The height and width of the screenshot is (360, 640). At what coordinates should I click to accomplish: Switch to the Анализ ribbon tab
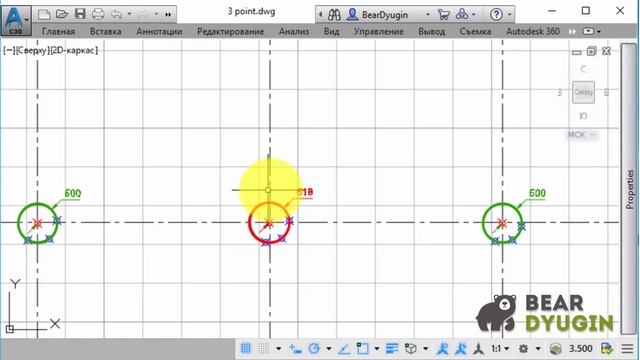pyautogui.click(x=294, y=31)
